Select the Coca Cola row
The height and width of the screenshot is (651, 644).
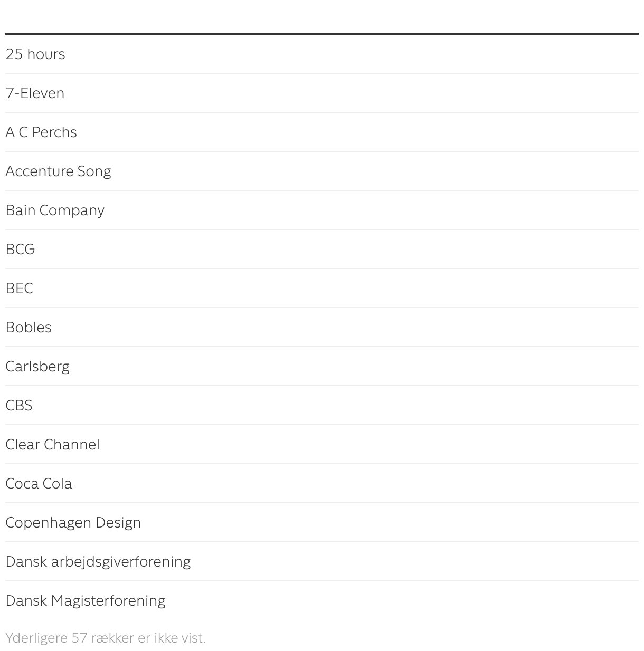39,483
